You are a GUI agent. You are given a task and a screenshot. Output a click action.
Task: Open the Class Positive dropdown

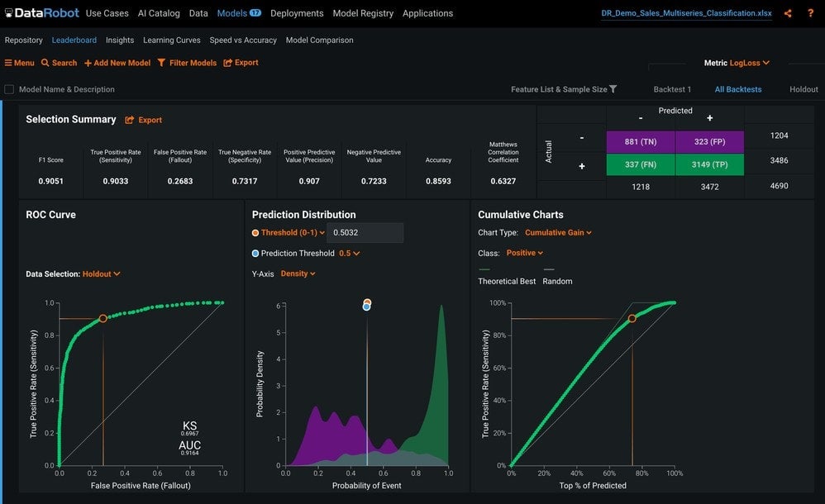[525, 253]
